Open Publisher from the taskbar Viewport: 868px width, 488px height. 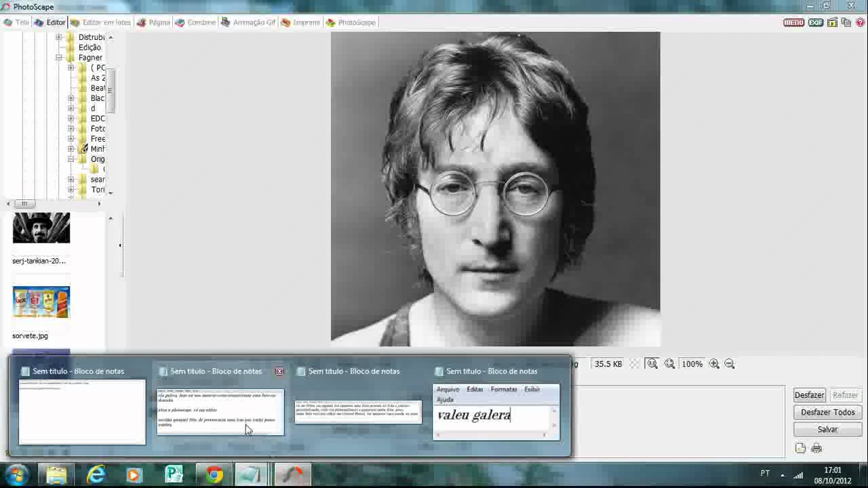[x=174, y=475]
